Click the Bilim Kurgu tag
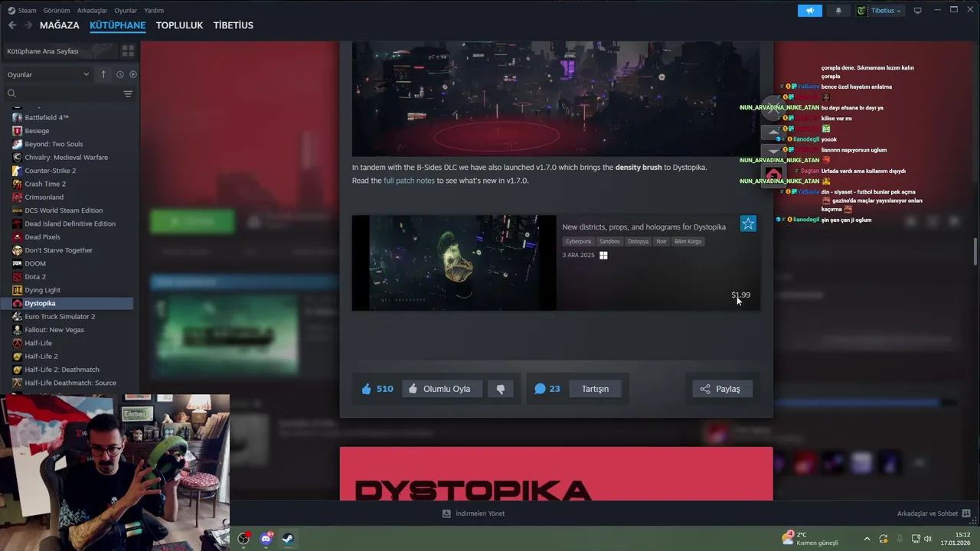 [688, 242]
